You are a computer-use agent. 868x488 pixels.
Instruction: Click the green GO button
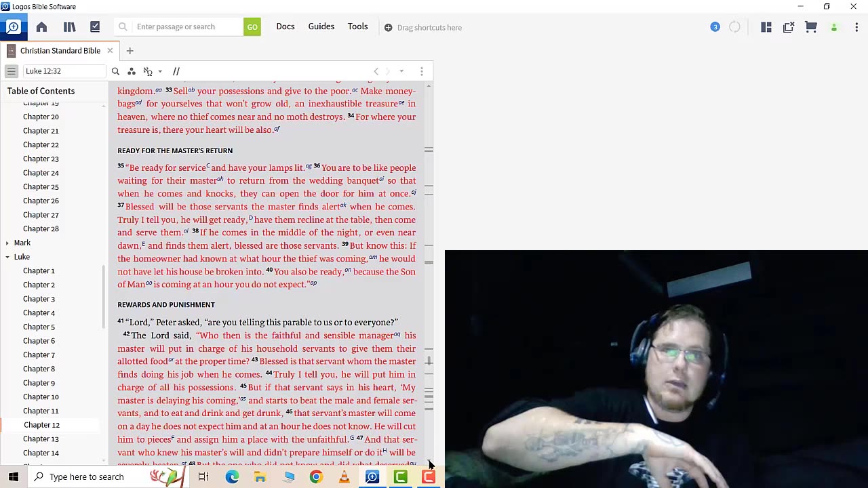pyautogui.click(x=252, y=27)
